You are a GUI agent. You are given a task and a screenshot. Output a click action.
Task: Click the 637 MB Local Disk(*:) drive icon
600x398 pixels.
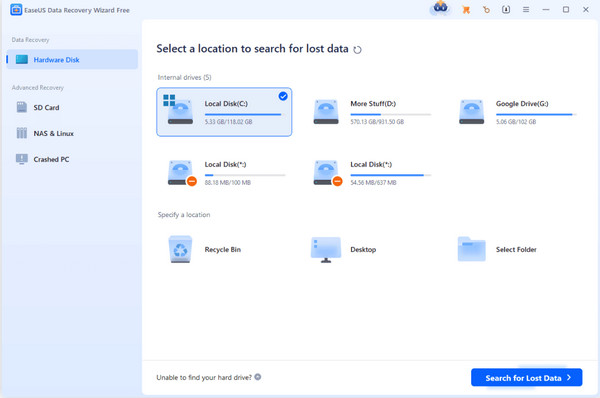[327, 173]
